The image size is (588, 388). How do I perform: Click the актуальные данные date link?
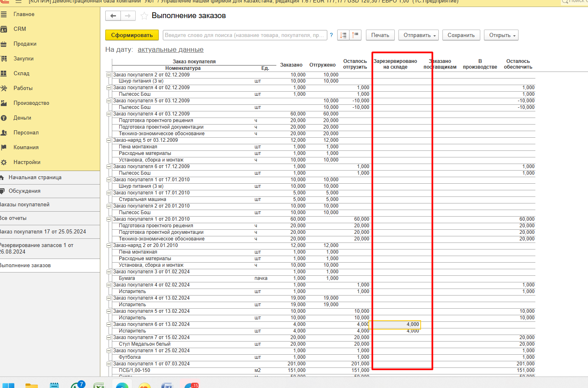(x=171, y=50)
